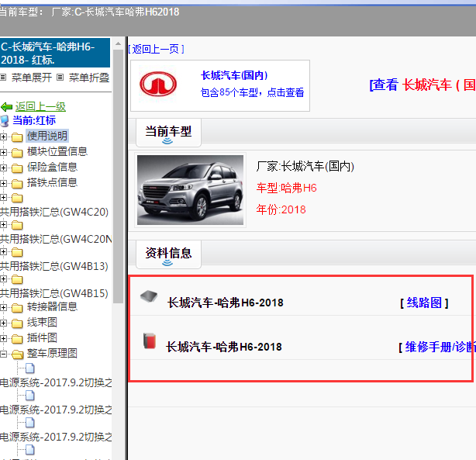Open the 线路图 link
The image size is (476, 460).
pos(424,303)
